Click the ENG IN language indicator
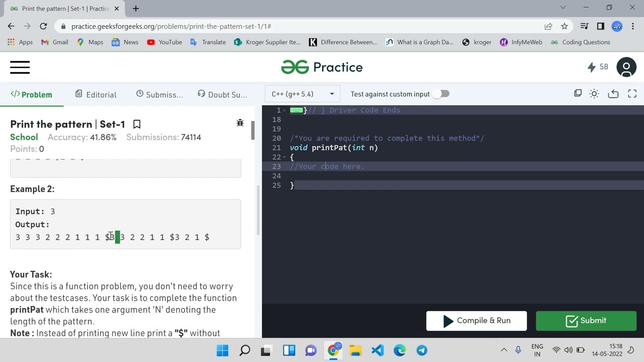 (537, 350)
